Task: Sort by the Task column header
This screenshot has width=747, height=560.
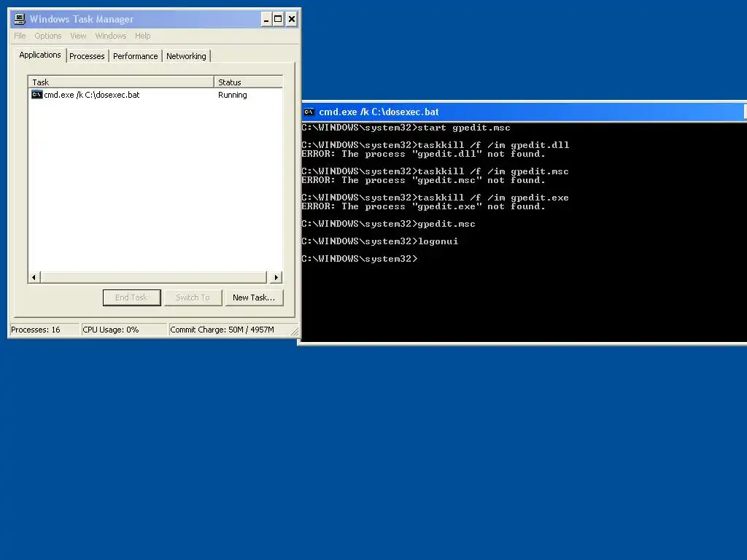Action: (x=121, y=82)
